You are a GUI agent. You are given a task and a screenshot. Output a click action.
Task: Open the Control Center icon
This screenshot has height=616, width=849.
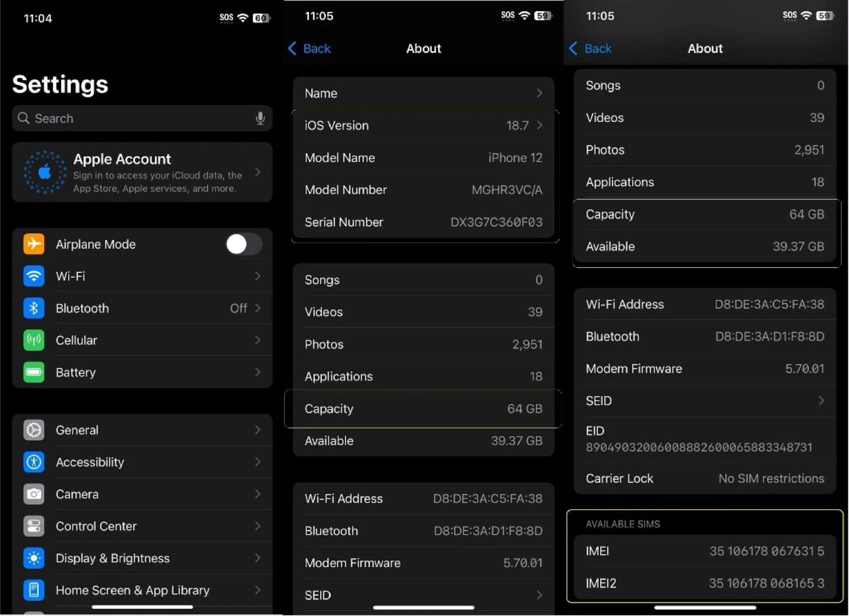pyautogui.click(x=34, y=526)
